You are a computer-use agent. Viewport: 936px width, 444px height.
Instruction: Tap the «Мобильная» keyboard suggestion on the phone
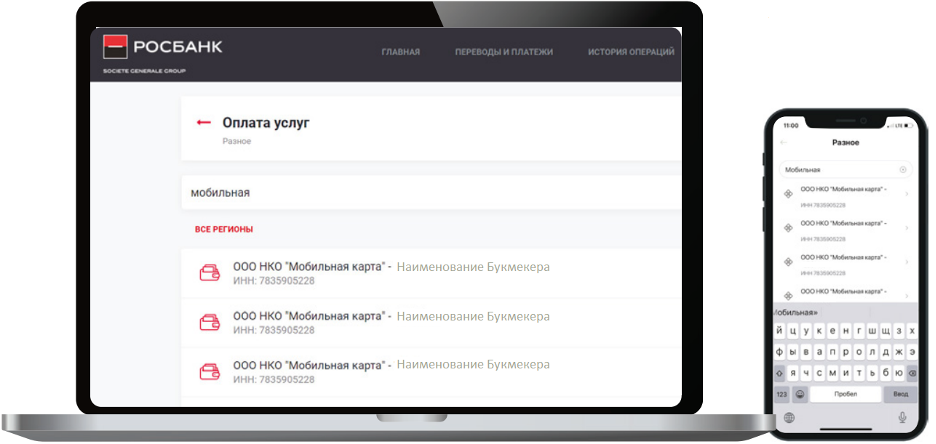coord(796,312)
